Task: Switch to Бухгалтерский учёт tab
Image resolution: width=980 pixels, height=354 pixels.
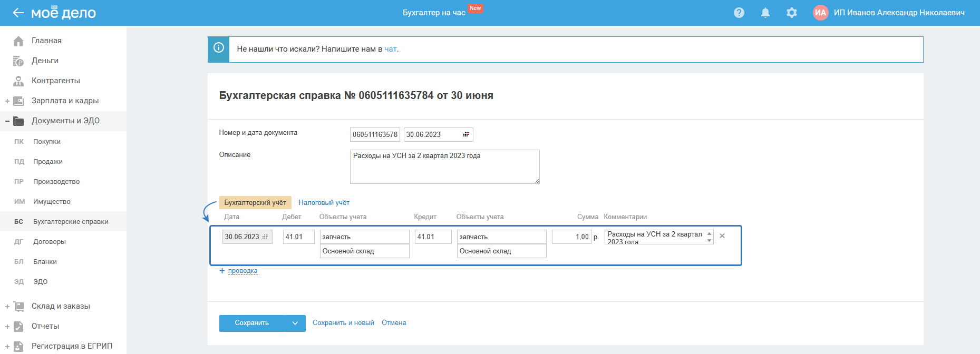Action: coord(255,203)
